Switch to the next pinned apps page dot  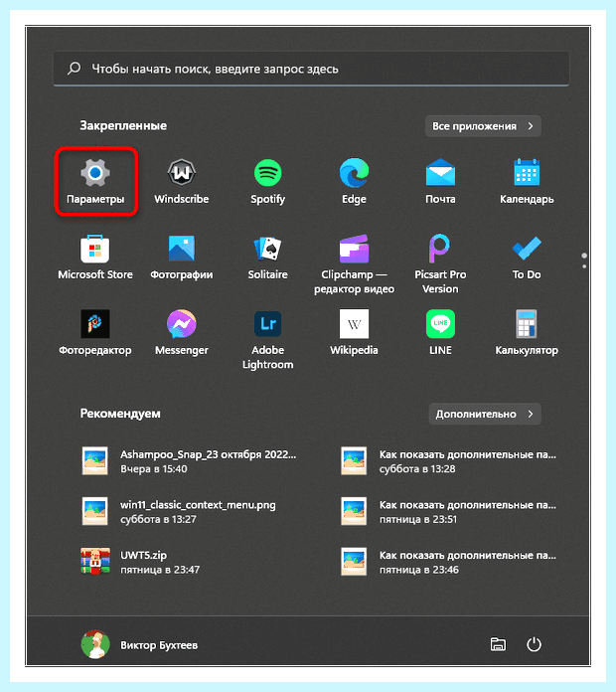pos(584,266)
